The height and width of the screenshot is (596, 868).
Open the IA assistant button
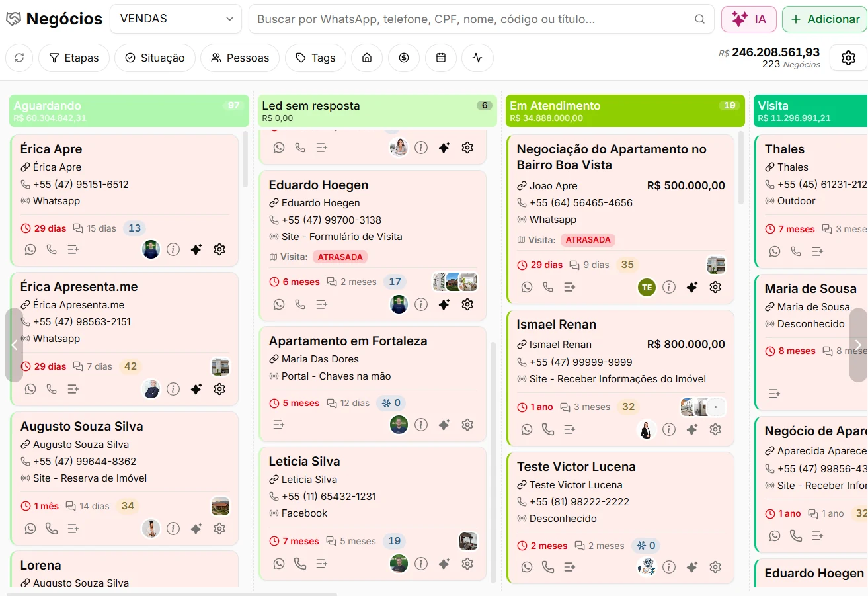749,19
